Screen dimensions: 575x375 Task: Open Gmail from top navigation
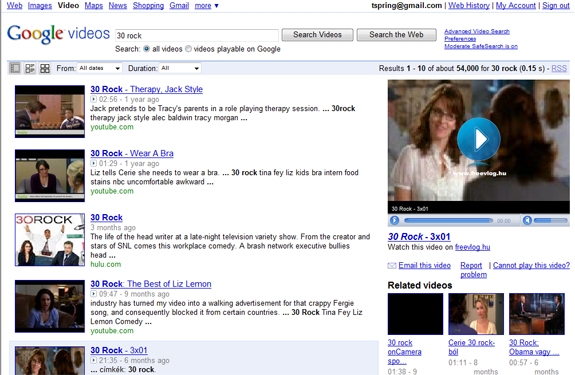(x=179, y=5)
